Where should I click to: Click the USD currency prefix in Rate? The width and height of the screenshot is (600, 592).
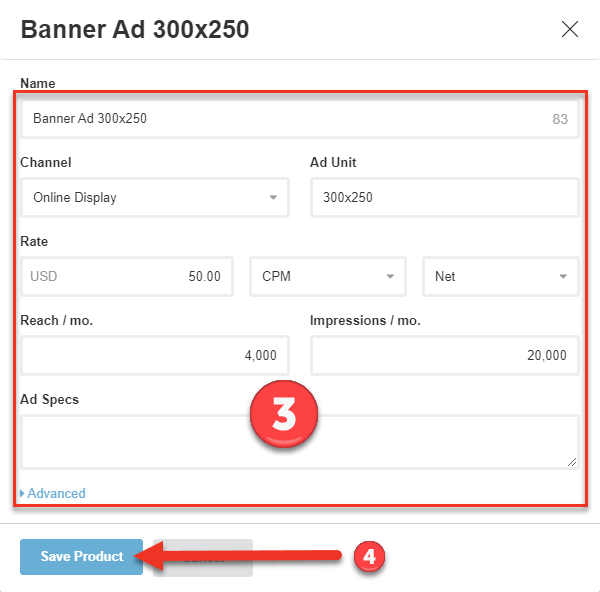click(44, 277)
